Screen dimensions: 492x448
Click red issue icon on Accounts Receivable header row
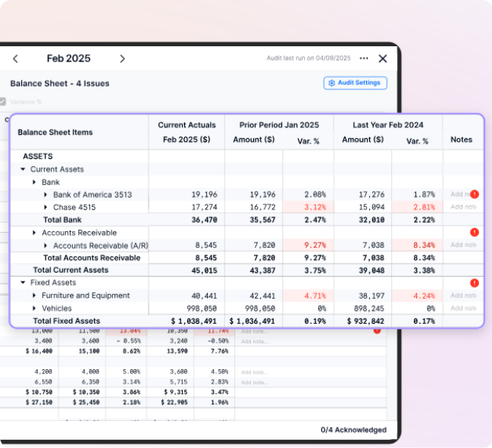click(x=474, y=233)
